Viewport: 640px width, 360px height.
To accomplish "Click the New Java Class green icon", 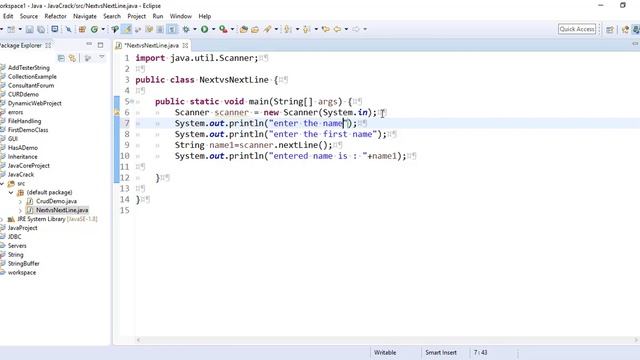I will pos(94,29).
